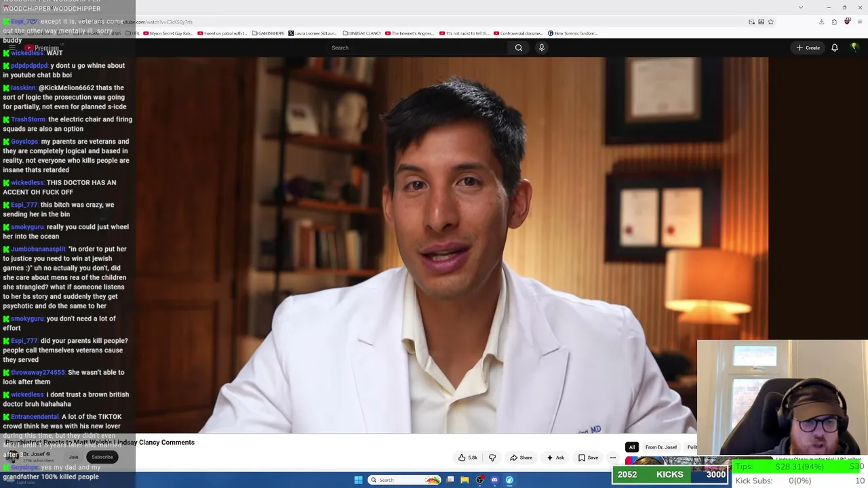
Task: Click chat username pdpdpdpdpd
Action: [29, 66]
